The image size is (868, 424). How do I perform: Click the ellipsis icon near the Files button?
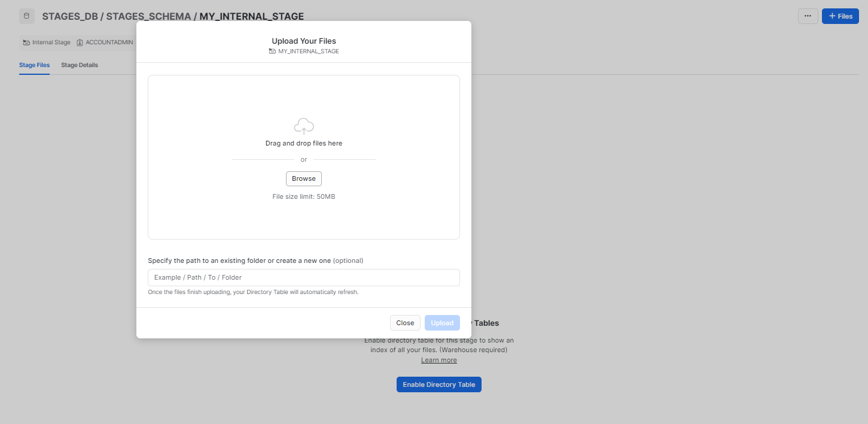click(808, 16)
